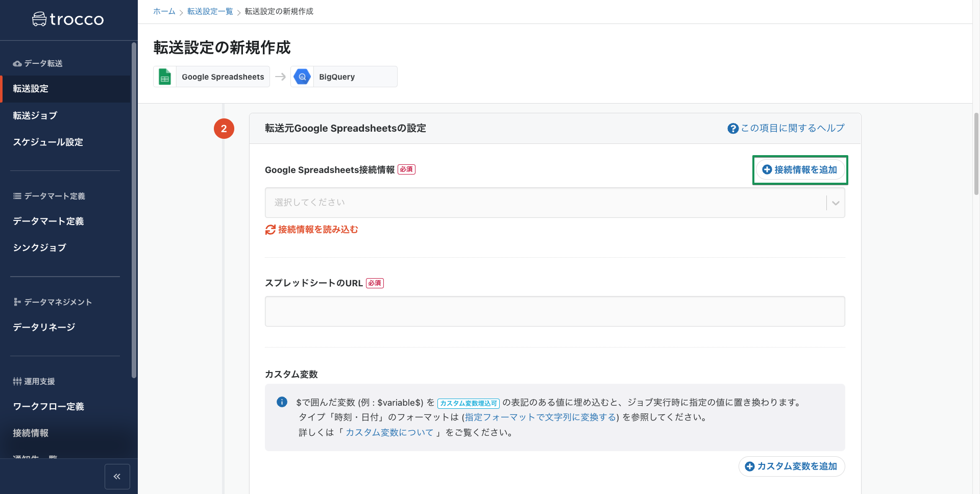Open the connection 選択してください dropdown
The image size is (980, 494).
pos(555,203)
